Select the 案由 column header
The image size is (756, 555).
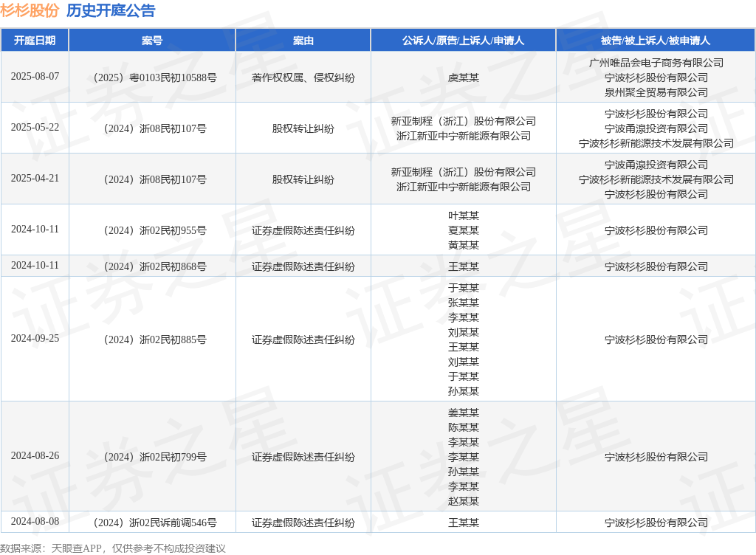click(303, 41)
